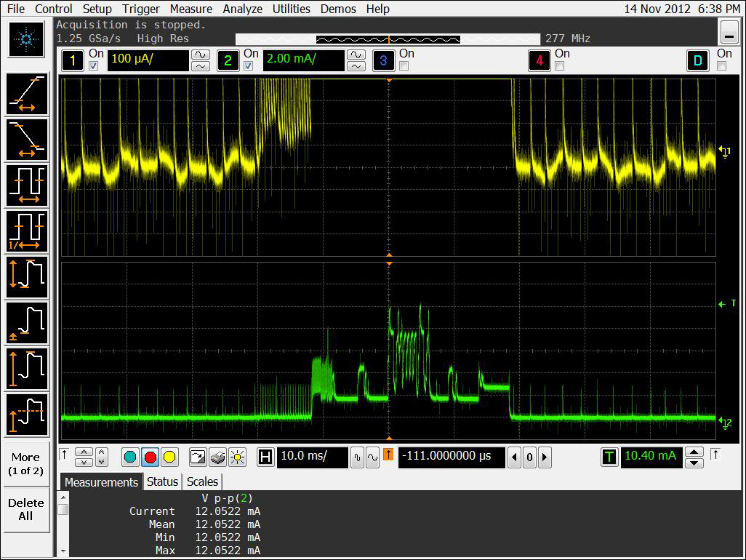The height and width of the screenshot is (560, 746).
Task: Click the memory bar acquisition overview
Action: pos(388,39)
